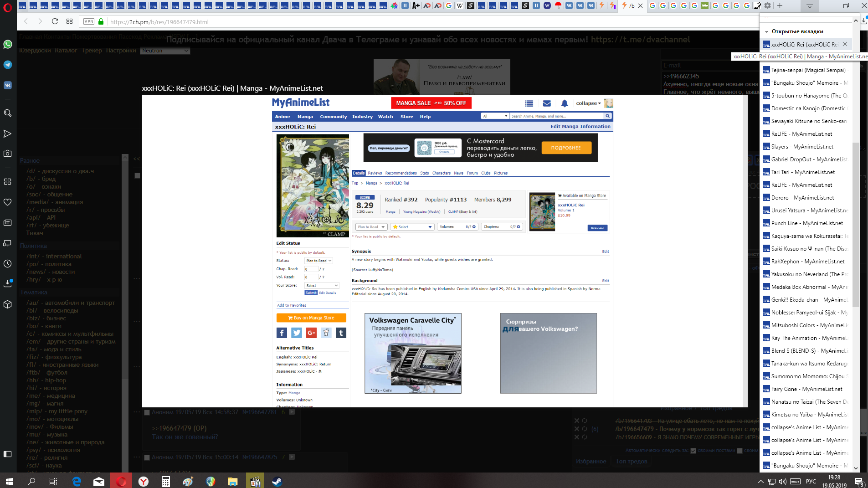Screen dimensions: 868x488
Task: Go to the '/b/ - бред' board
Action: (x=41, y=179)
